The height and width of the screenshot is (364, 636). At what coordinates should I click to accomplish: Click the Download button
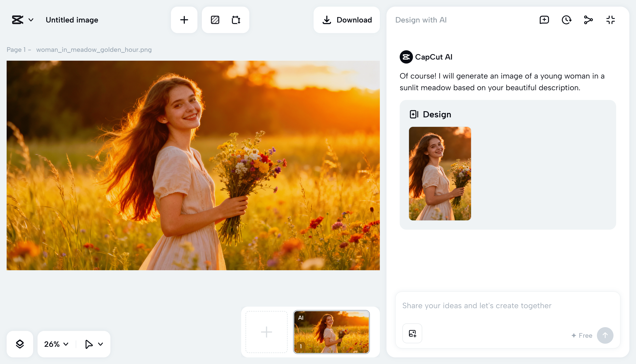point(347,20)
